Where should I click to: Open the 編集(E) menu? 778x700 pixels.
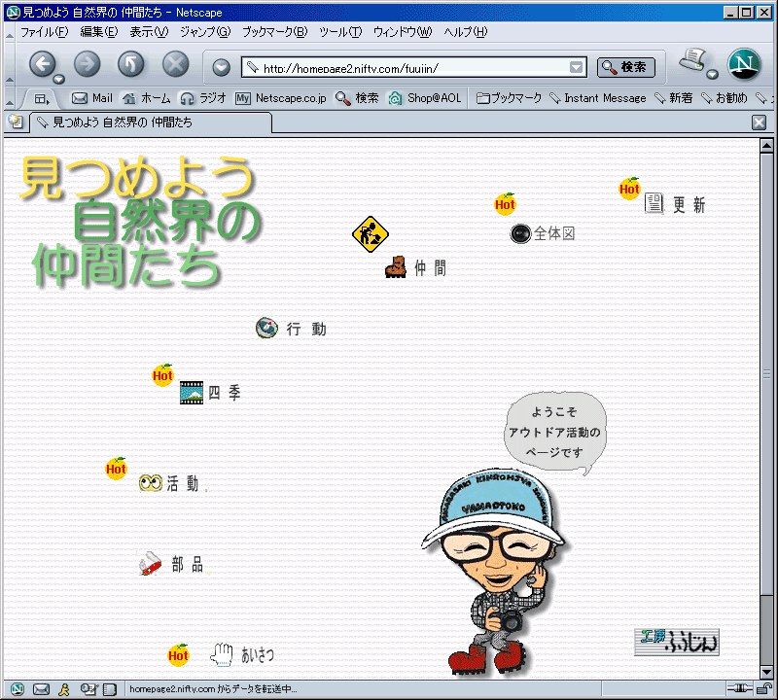click(99, 32)
